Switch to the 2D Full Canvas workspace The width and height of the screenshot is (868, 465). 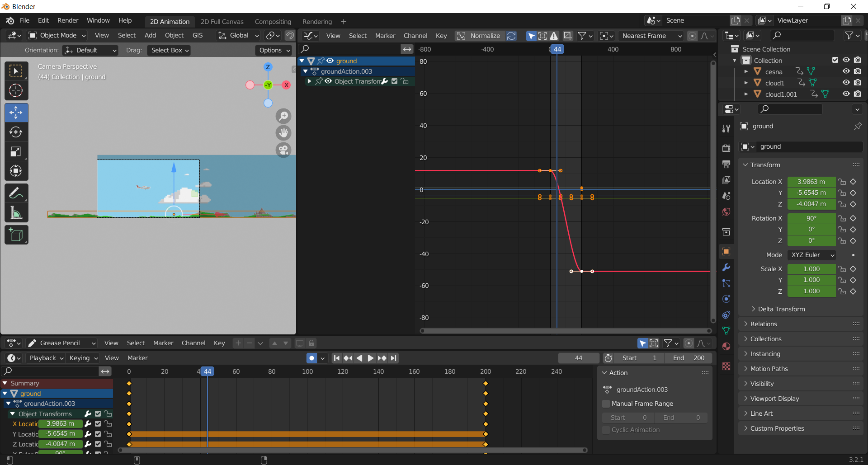pyautogui.click(x=222, y=22)
